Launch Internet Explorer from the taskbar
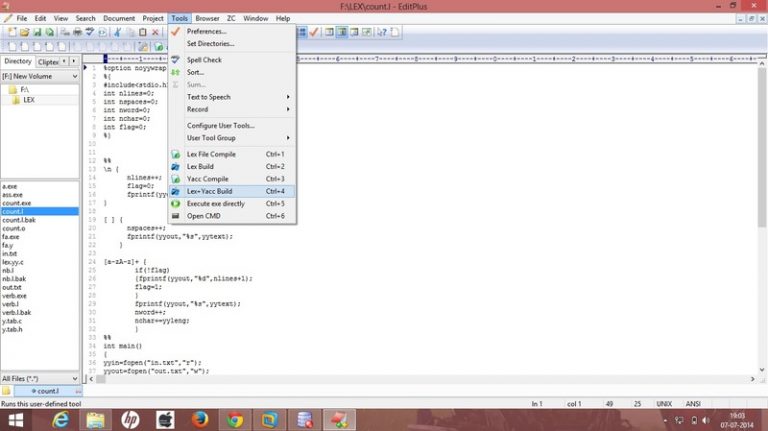 pos(60,420)
